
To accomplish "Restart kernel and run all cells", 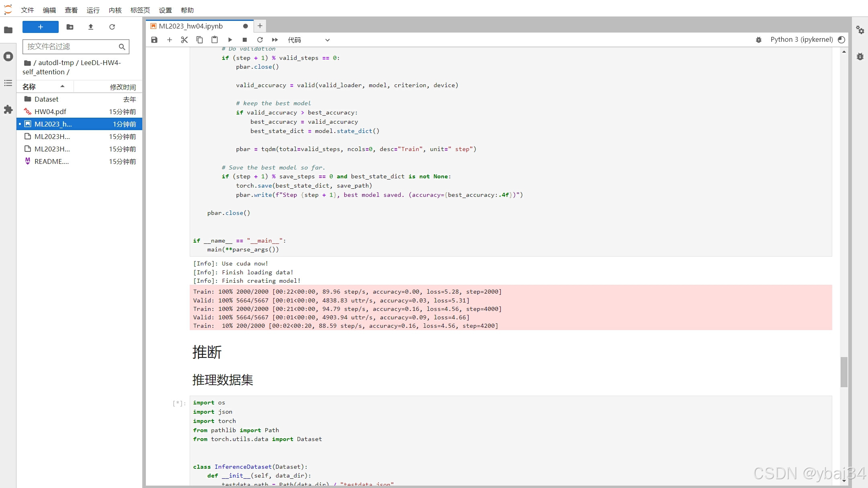I will pyautogui.click(x=275, y=40).
